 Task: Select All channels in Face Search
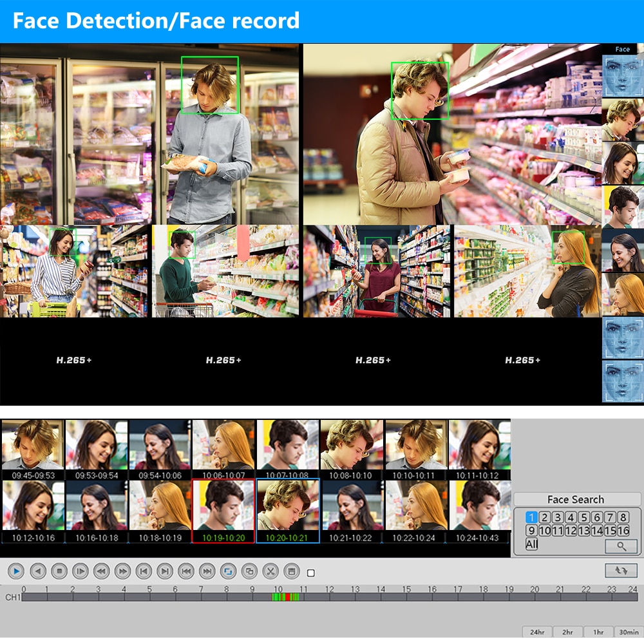[x=531, y=544]
